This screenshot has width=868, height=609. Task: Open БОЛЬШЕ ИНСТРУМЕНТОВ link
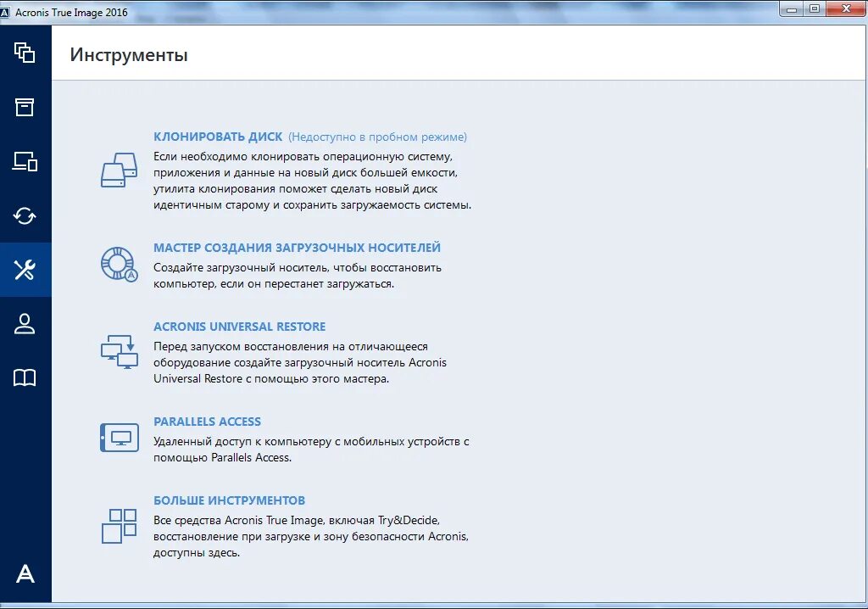pyautogui.click(x=229, y=500)
